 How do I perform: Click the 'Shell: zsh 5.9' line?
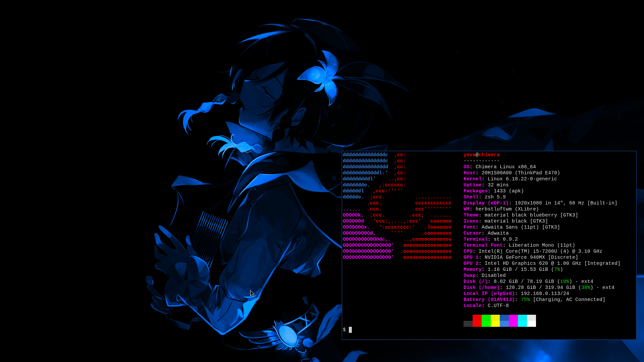click(485, 197)
